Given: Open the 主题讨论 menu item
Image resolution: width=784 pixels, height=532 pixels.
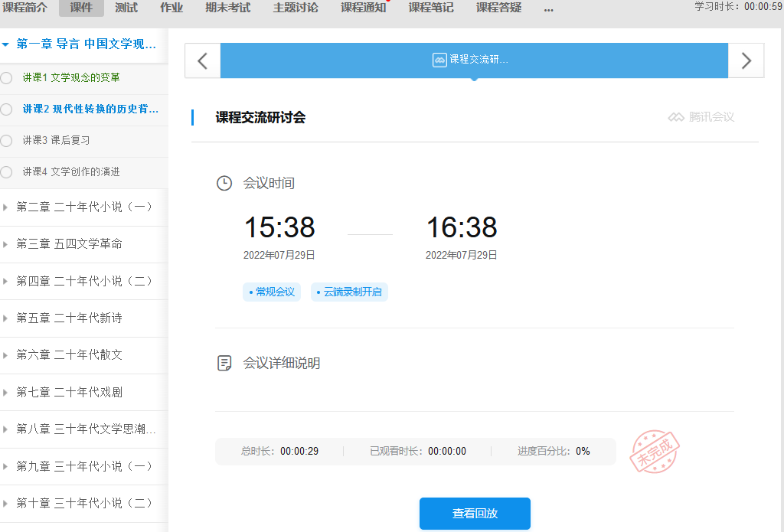Looking at the screenshot, I should pos(295,8).
